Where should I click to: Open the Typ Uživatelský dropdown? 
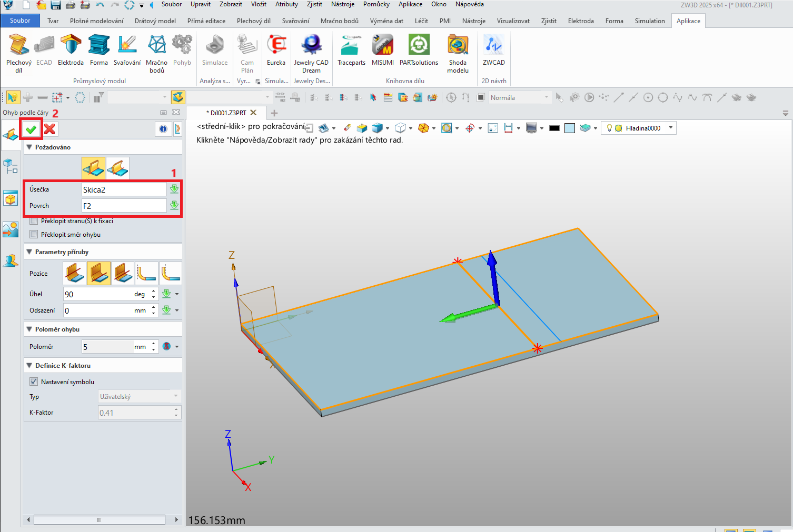(140, 396)
